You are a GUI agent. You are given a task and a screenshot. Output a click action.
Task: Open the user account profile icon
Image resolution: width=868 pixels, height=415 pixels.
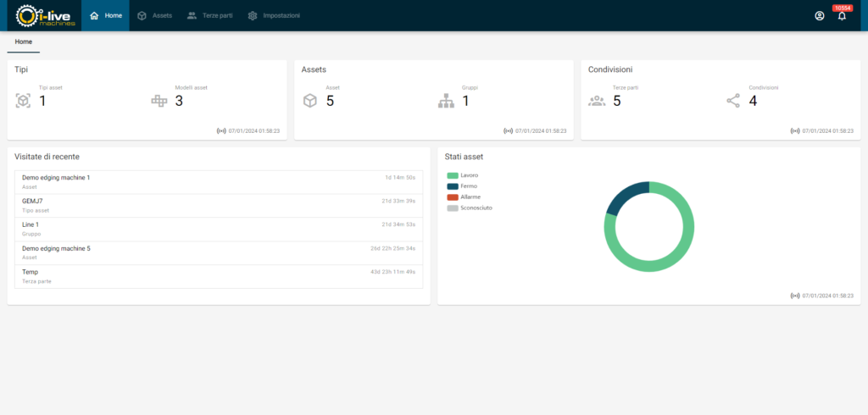(819, 15)
